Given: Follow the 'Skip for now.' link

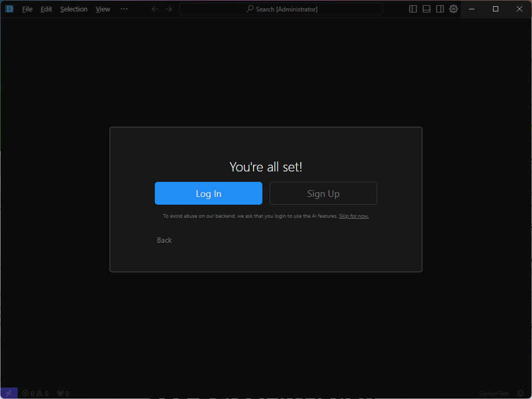Looking at the screenshot, I should [x=353, y=216].
